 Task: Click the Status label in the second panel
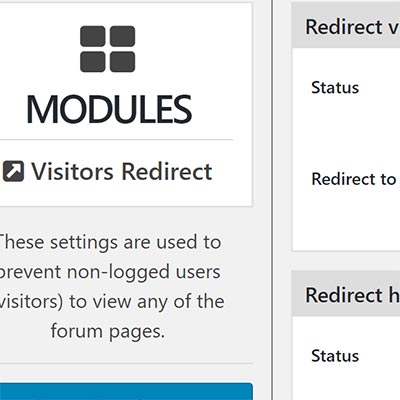pyautogui.click(x=335, y=356)
